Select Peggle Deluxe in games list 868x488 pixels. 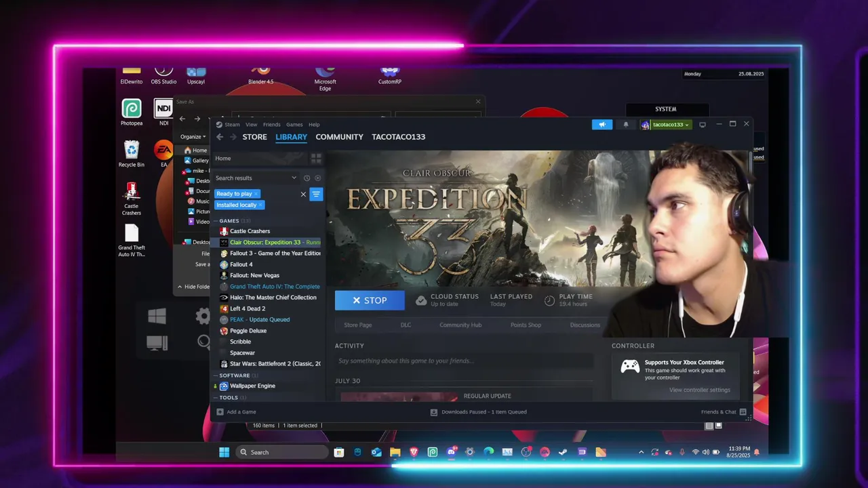pos(248,331)
